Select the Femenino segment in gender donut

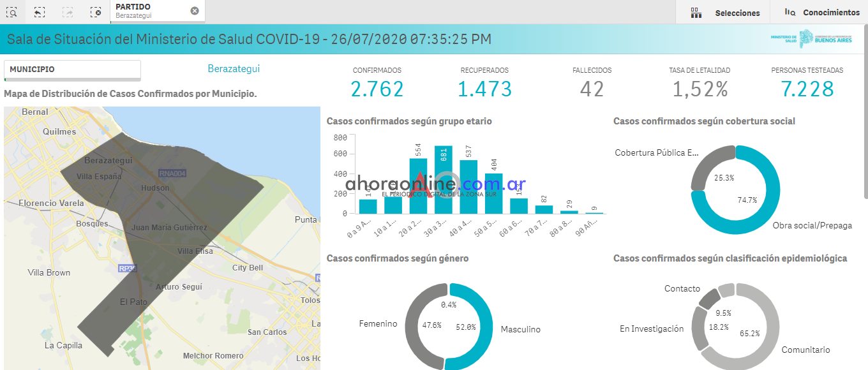point(415,325)
